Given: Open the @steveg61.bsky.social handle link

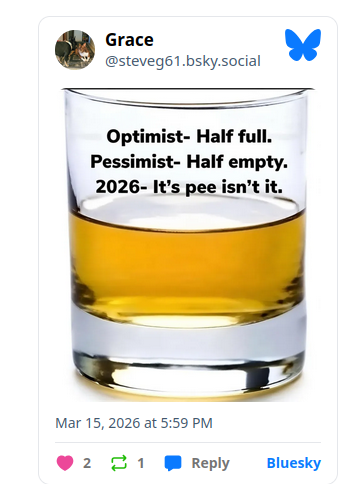Looking at the screenshot, I should (x=183, y=61).
